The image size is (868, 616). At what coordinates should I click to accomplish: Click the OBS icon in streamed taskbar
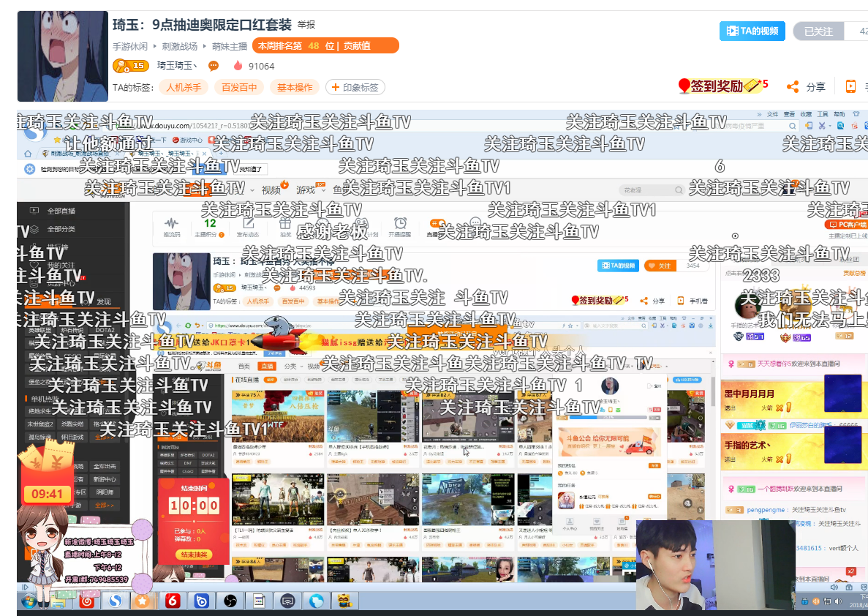230,601
